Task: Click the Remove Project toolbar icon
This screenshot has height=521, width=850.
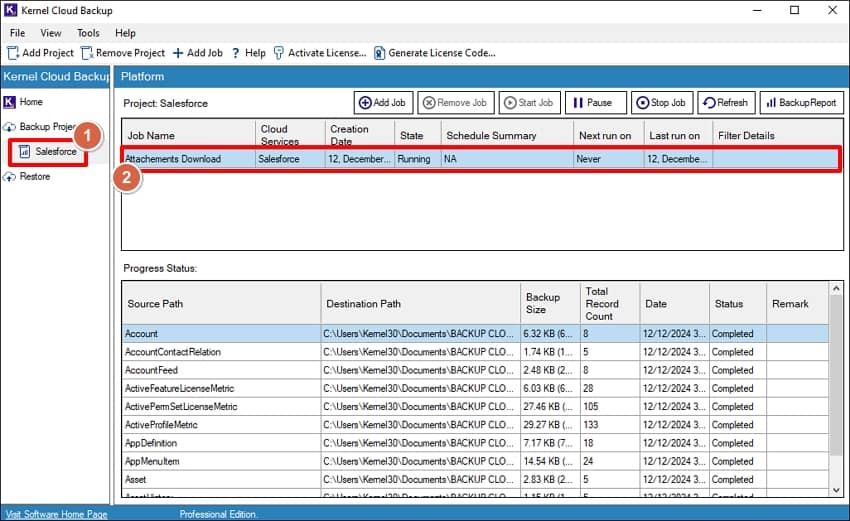Action: pyautogui.click(x=86, y=53)
